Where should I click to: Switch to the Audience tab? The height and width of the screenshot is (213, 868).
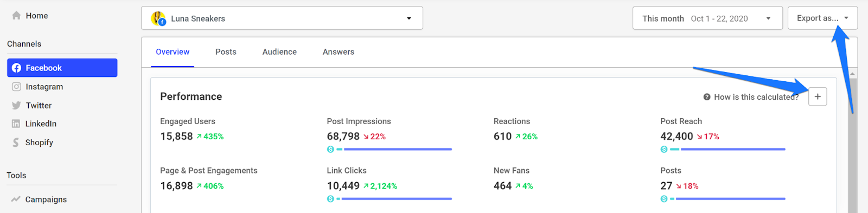[x=279, y=52]
